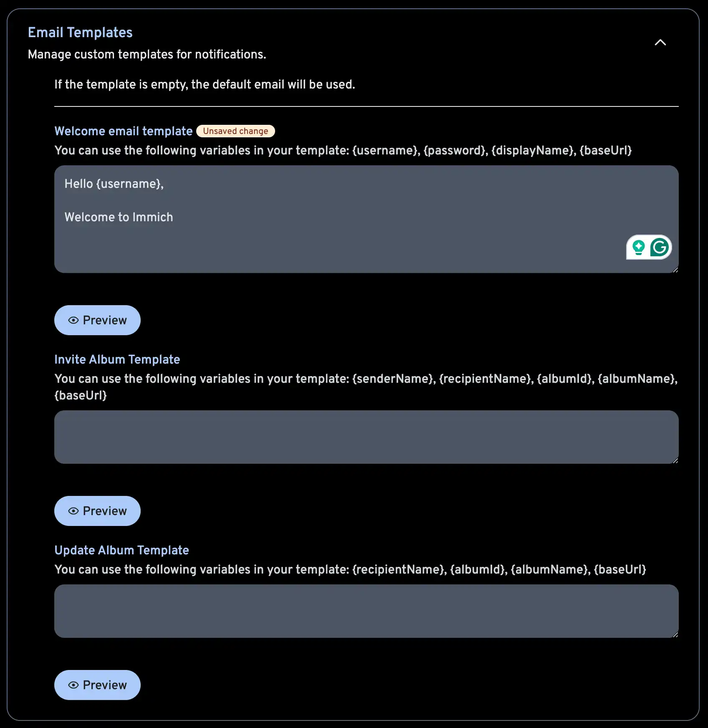Click the eye icon in the Invite Album Preview button
The image size is (708, 728).
pyautogui.click(x=74, y=511)
